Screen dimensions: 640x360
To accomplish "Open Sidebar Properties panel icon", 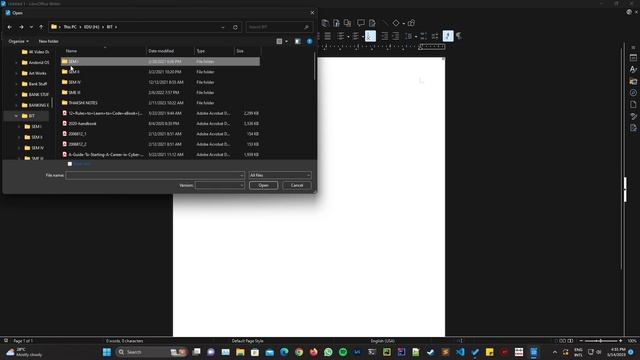I will 633,58.
